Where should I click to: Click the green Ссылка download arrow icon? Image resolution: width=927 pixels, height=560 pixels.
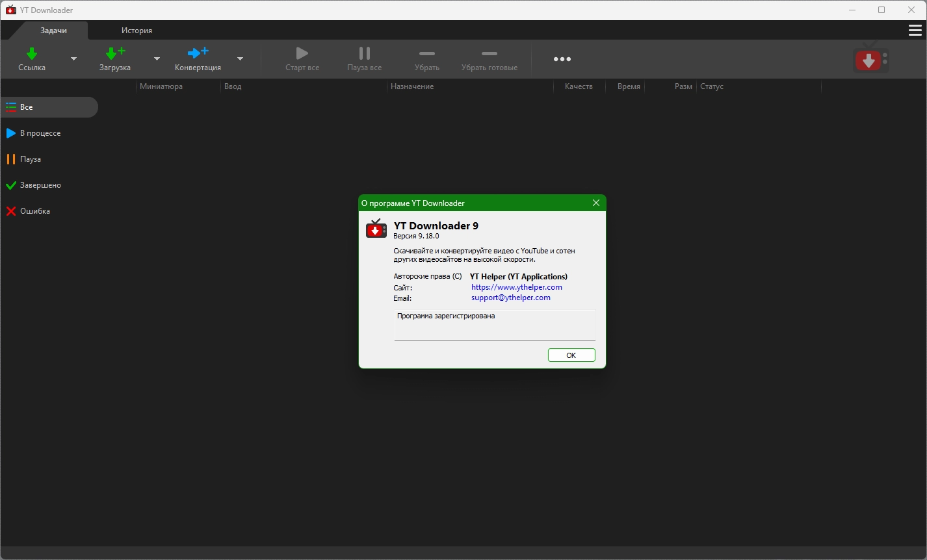point(32,53)
